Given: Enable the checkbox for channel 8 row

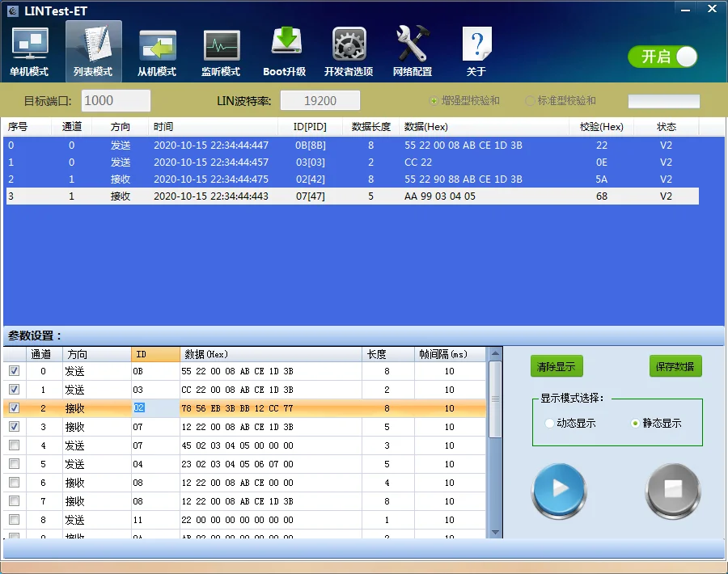Looking at the screenshot, I should (x=15, y=519).
